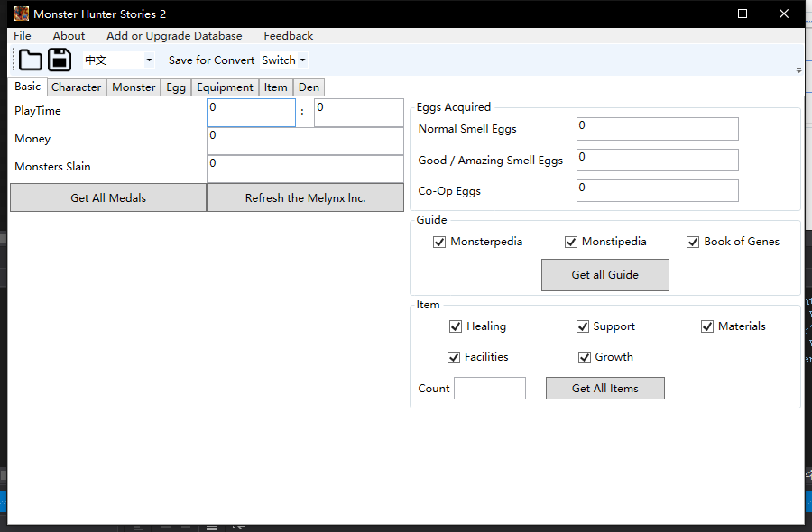Image resolution: width=812 pixels, height=532 pixels.
Task: Open Add or Upgrade Database menu
Action: pyautogui.click(x=174, y=36)
